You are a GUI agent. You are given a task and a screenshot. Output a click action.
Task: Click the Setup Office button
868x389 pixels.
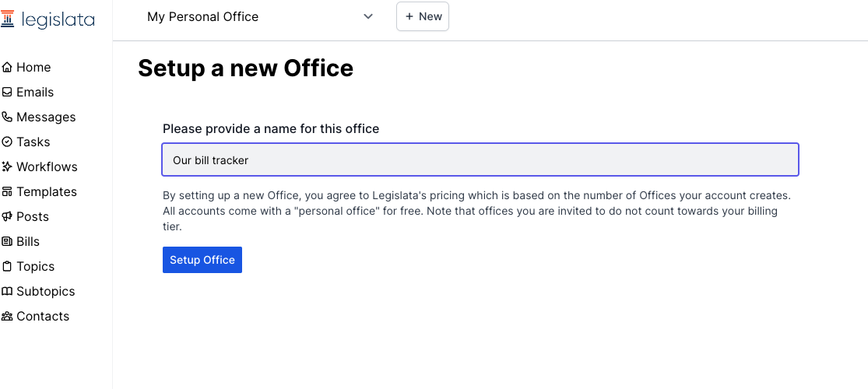(x=202, y=260)
